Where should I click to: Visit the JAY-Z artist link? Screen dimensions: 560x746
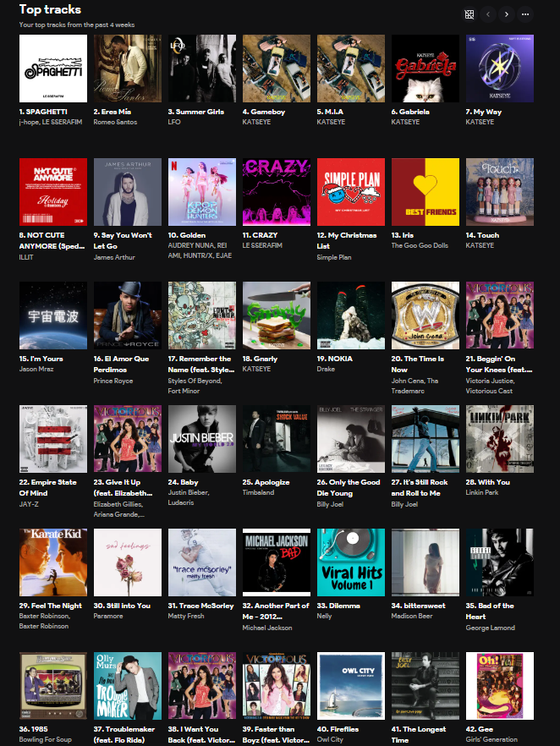(x=29, y=504)
